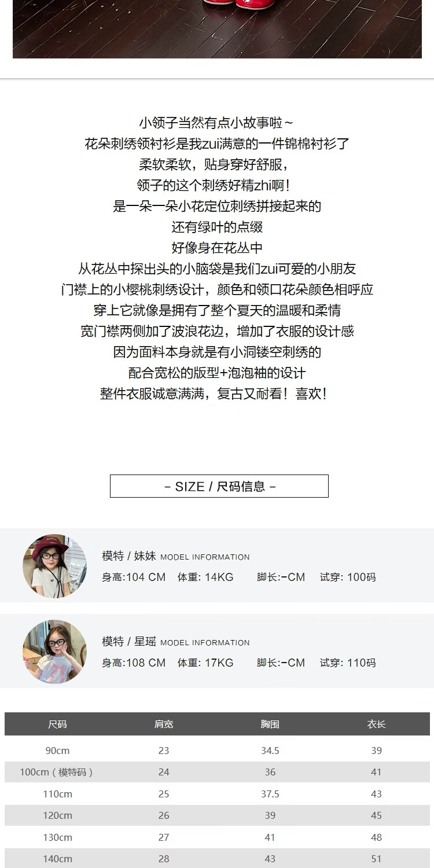Screen dimensions: 434x868
Task: Click the 小领子当然有点小故事啦 text line
Action: [x=217, y=123]
